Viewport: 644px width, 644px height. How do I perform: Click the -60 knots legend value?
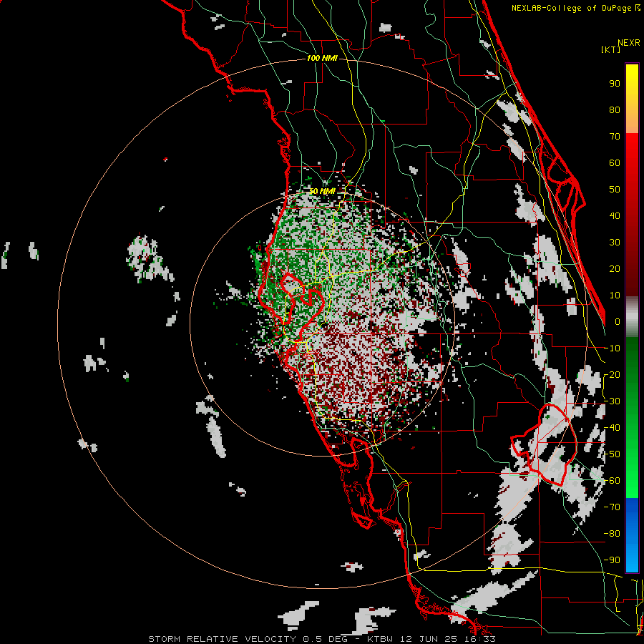click(612, 481)
